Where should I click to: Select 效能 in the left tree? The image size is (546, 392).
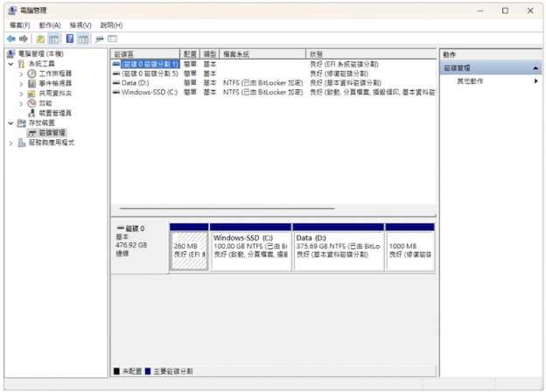click(x=45, y=103)
